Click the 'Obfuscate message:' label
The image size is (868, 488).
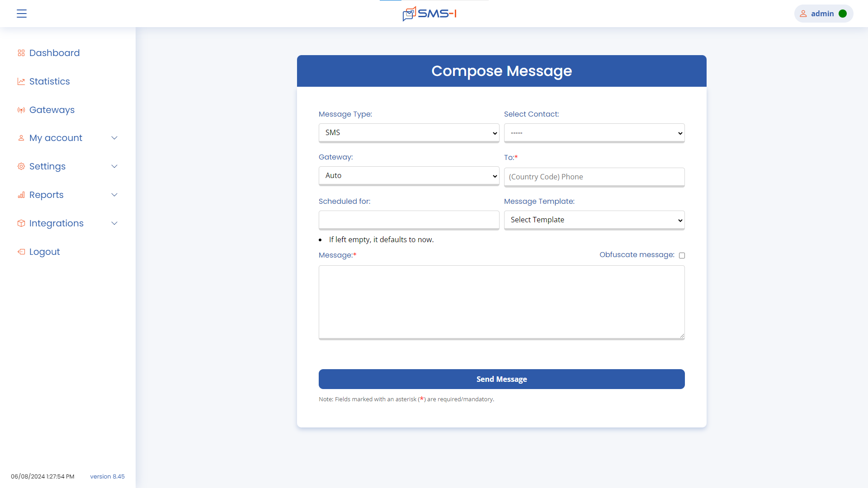(637, 255)
